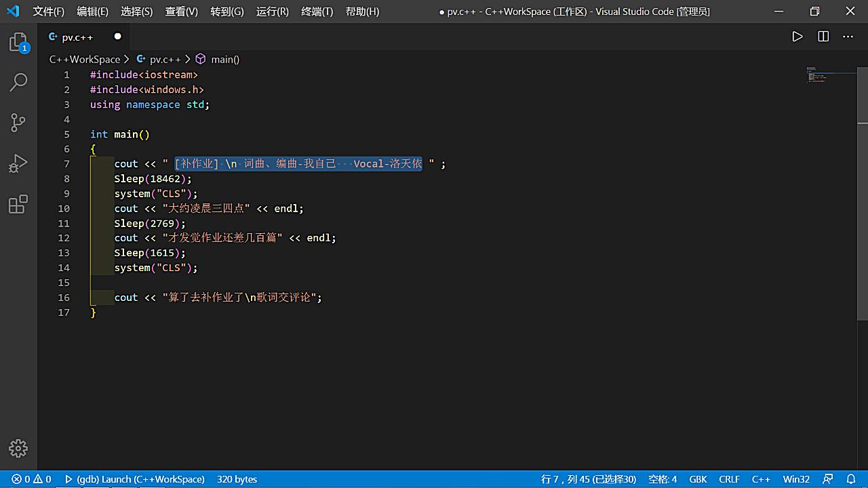Click the text 算了去补作业了 on line 16

pyautogui.click(x=206, y=298)
